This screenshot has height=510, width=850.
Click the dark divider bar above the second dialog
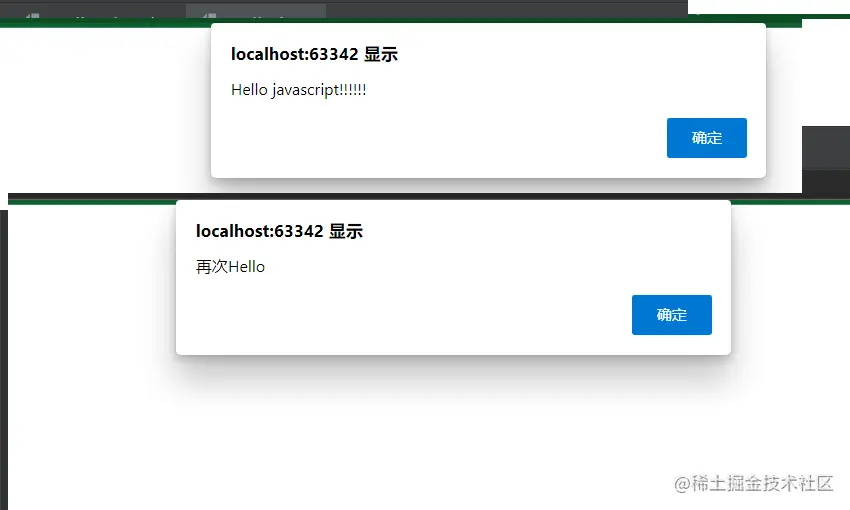click(x=92, y=196)
